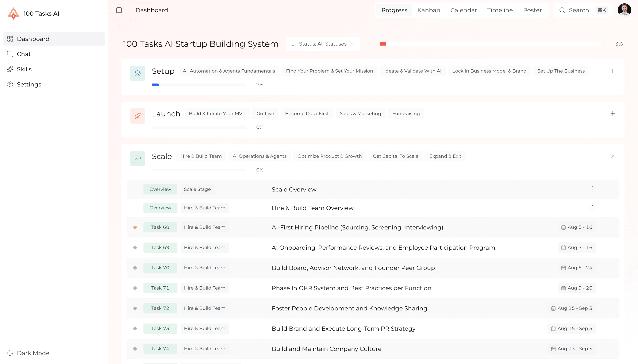Click the progress circle on Scale Overview row
638x364 pixels.
(592, 189)
